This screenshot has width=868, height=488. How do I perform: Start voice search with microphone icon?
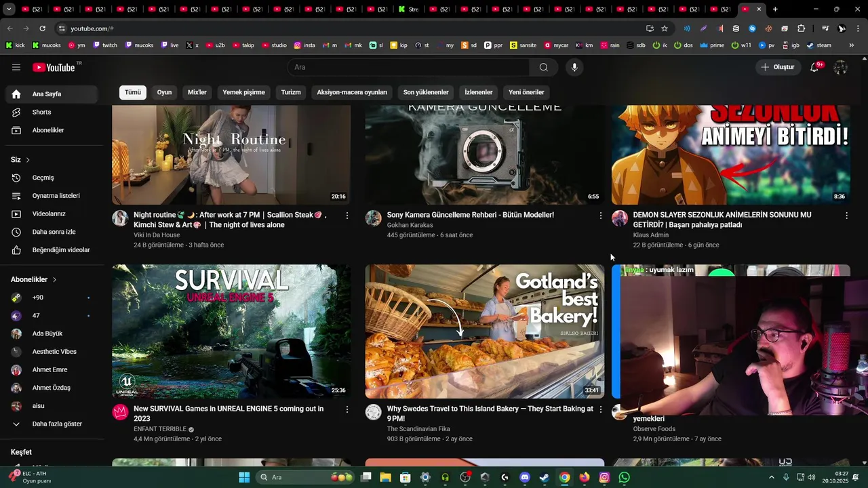[x=574, y=67]
